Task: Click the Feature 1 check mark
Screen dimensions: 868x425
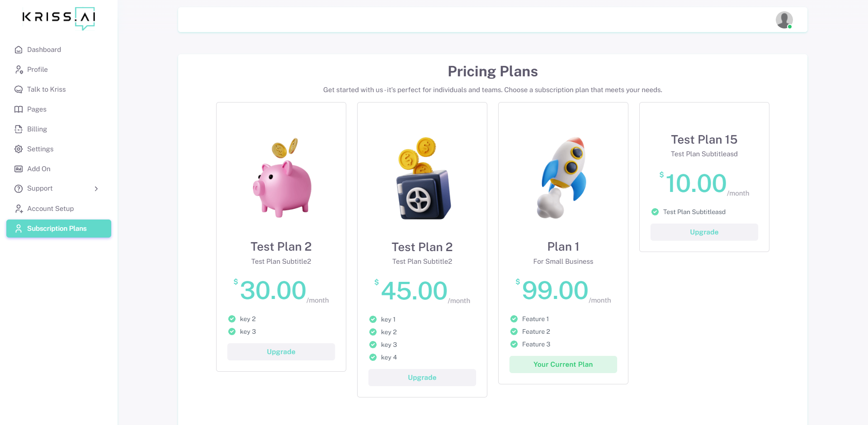Action: 514,319
